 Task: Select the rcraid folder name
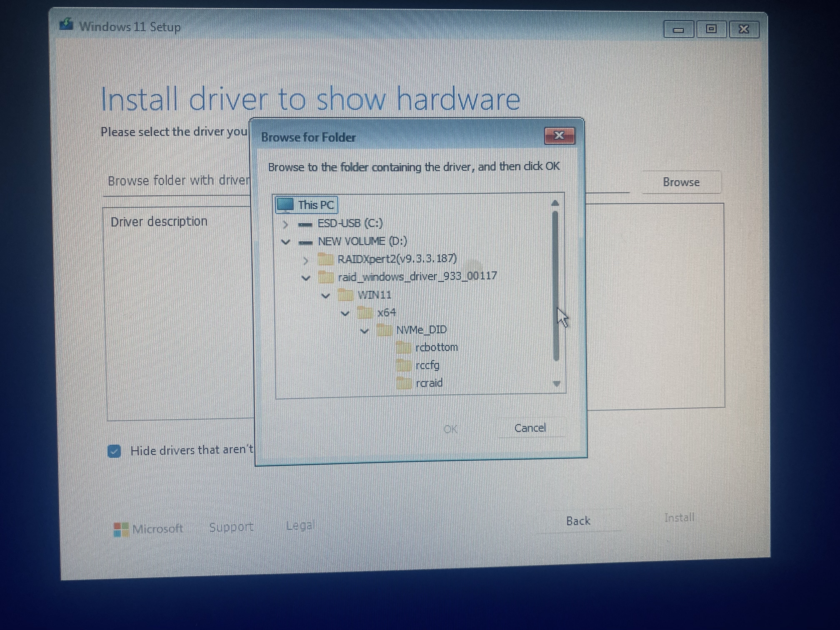429,382
